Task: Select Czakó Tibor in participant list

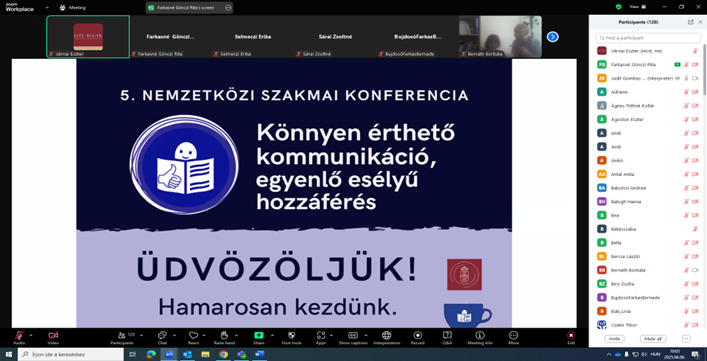Action: (647, 324)
